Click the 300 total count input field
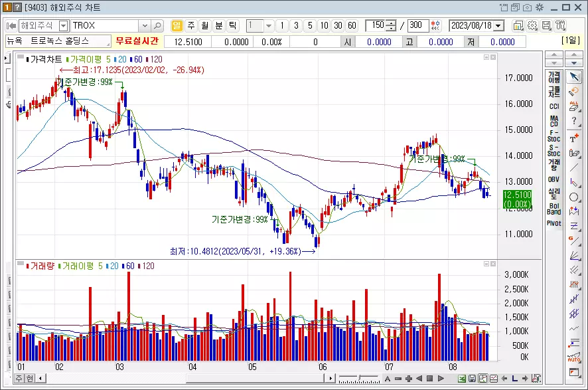 pyautogui.click(x=417, y=25)
